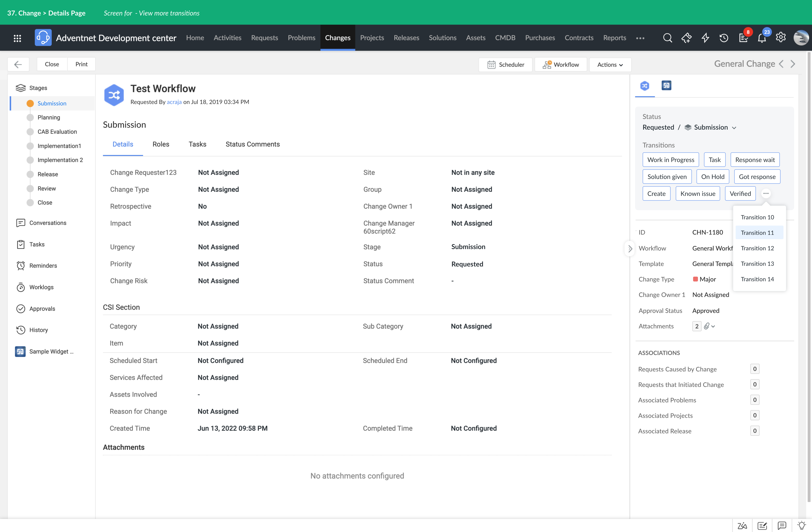Open the attachments paperclip dropdown
The width and height of the screenshot is (812, 532).
709,326
